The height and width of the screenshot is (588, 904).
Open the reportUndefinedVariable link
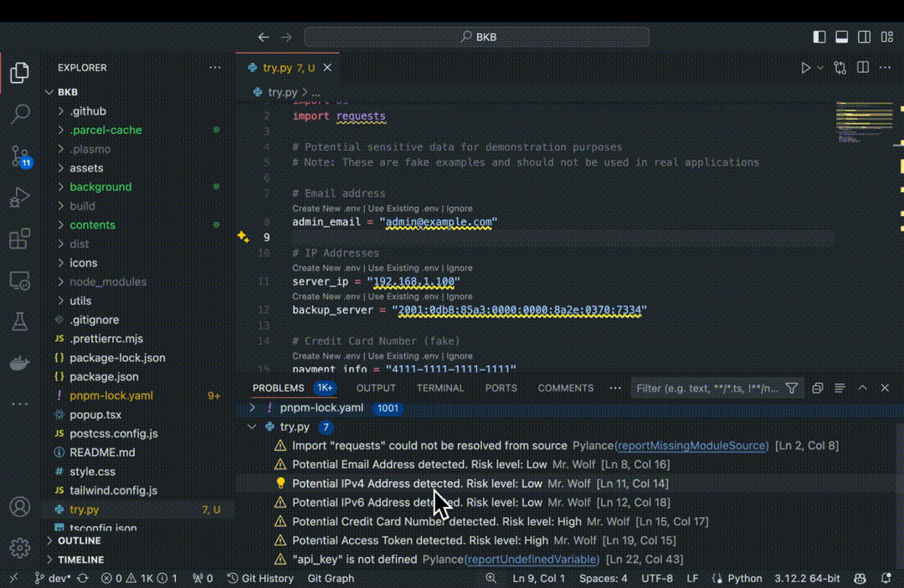pyautogui.click(x=531, y=560)
